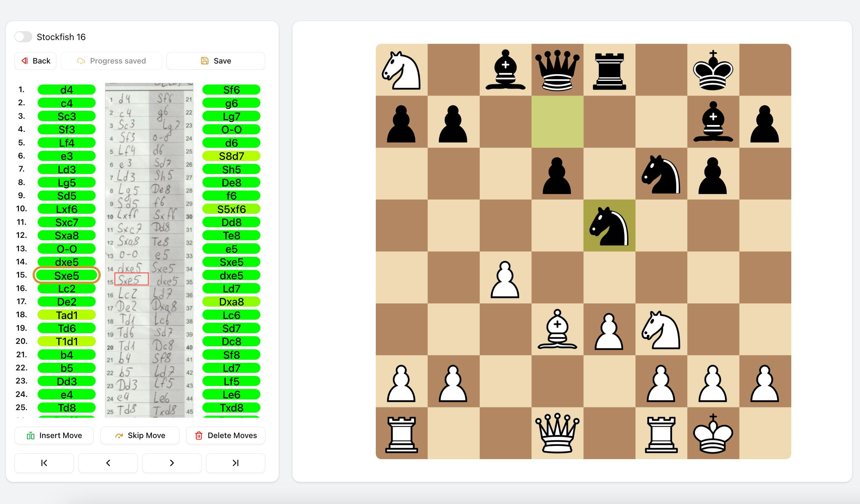Click the cloud checkmark icon near Progress saved
Screen dimensions: 860x504
coord(82,61)
